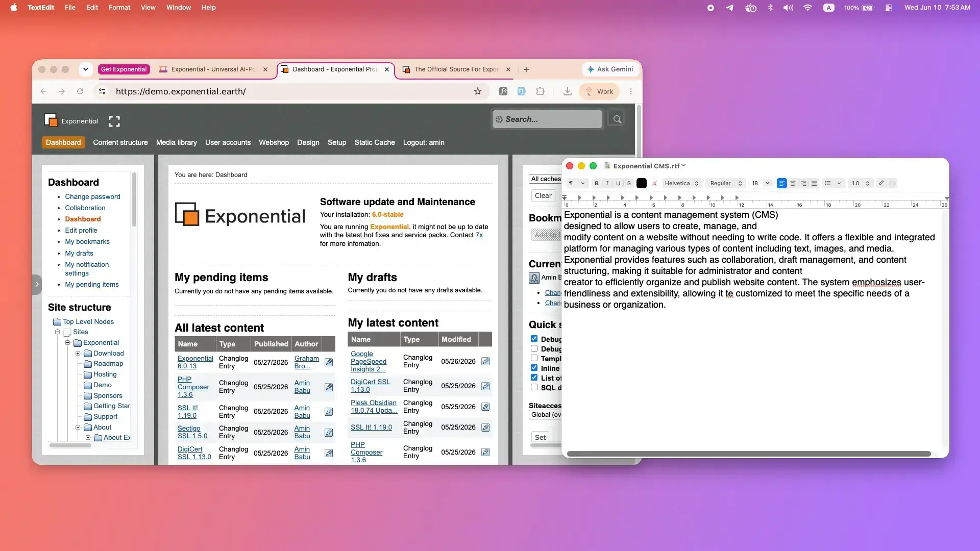The image size is (980, 551).
Task: Toggle fullscreen icon next to Exponential logo
Action: point(114,121)
